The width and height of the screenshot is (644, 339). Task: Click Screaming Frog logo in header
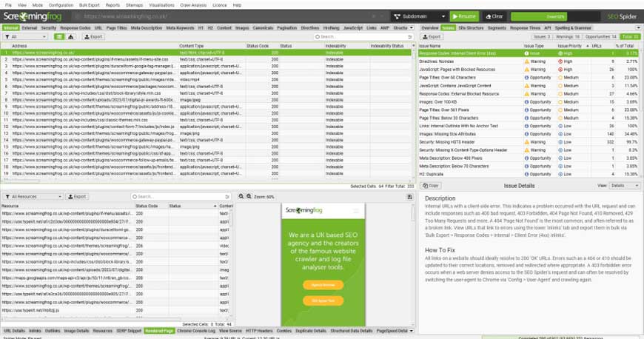[33, 16]
